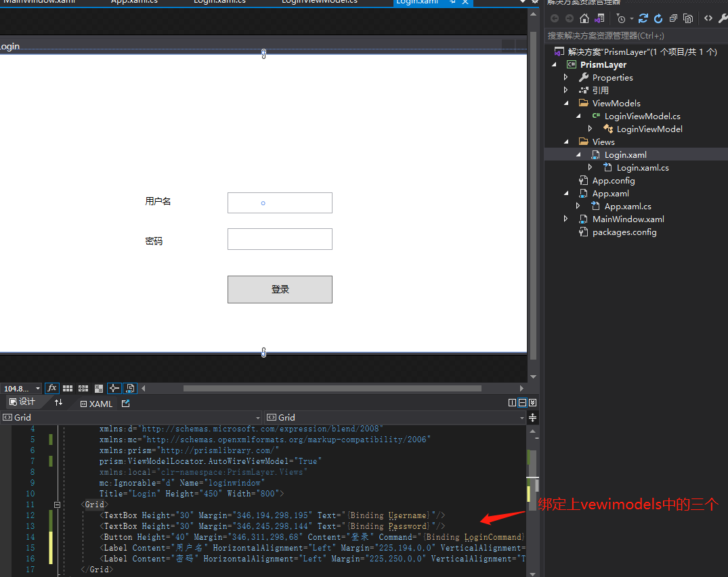
Task: Click the grayed Back arrow in Solution Explorer
Action: 555,18
